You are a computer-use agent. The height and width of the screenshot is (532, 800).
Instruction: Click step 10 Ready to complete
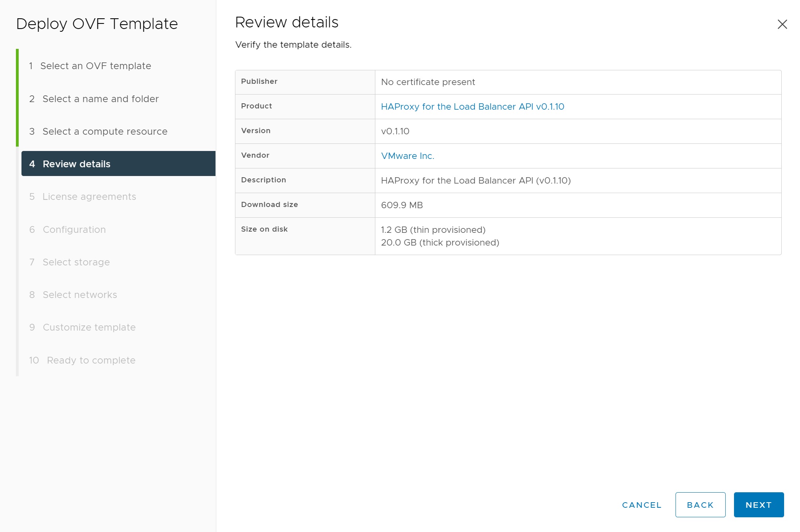[x=91, y=360]
